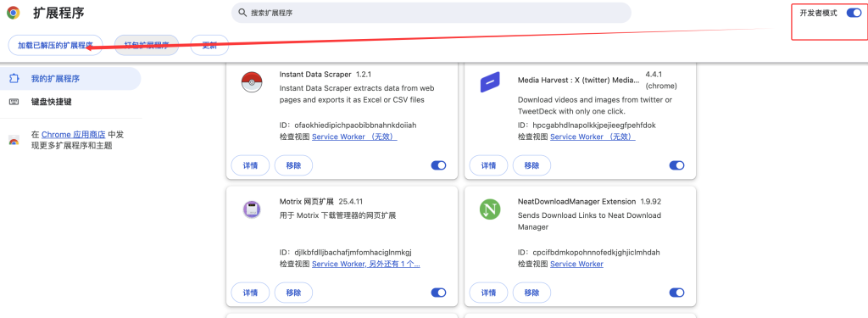This screenshot has height=318, width=868.
Task: Click 移除 for Motrix 网页扩展
Action: (x=293, y=293)
